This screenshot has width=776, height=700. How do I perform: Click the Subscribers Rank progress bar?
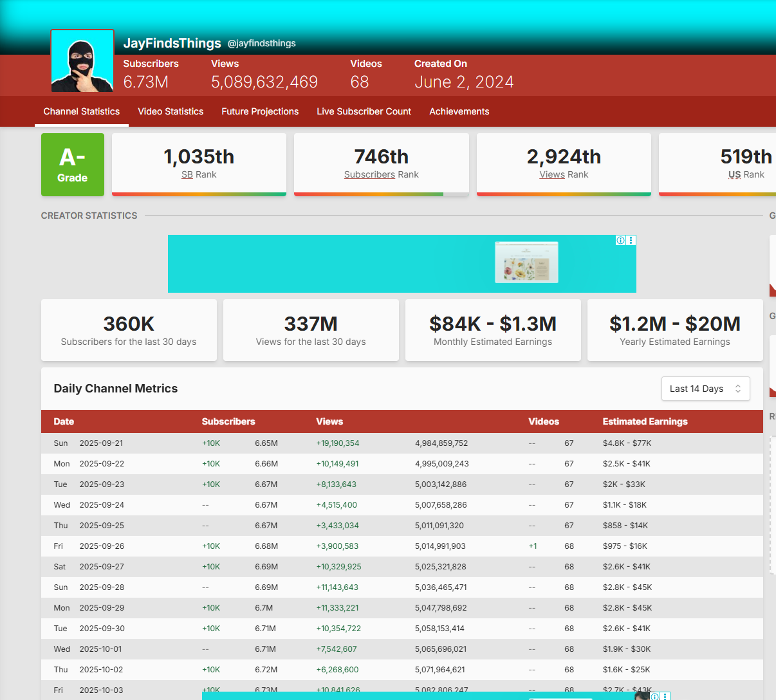(381, 194)
